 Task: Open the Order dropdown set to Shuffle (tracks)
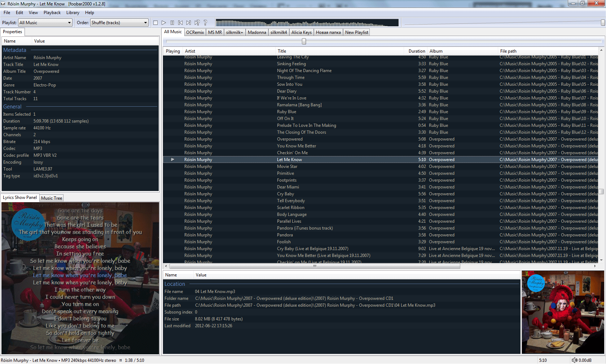tap(119, 23)
